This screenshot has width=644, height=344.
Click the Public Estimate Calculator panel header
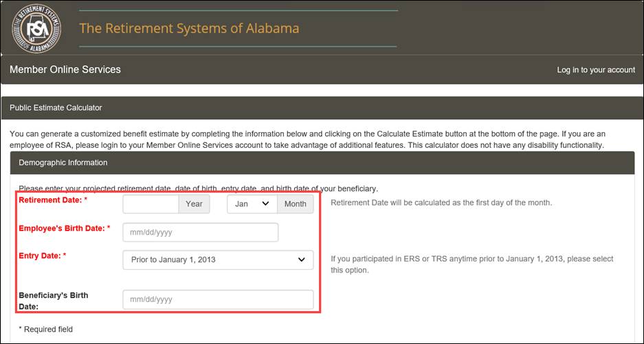click(56, 108)
